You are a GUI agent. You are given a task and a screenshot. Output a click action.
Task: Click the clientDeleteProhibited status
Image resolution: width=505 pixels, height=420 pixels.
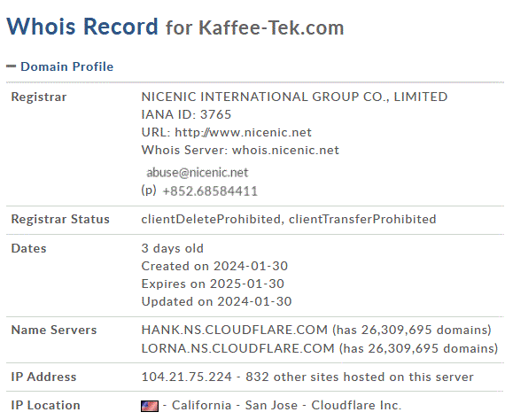[211, 220]
